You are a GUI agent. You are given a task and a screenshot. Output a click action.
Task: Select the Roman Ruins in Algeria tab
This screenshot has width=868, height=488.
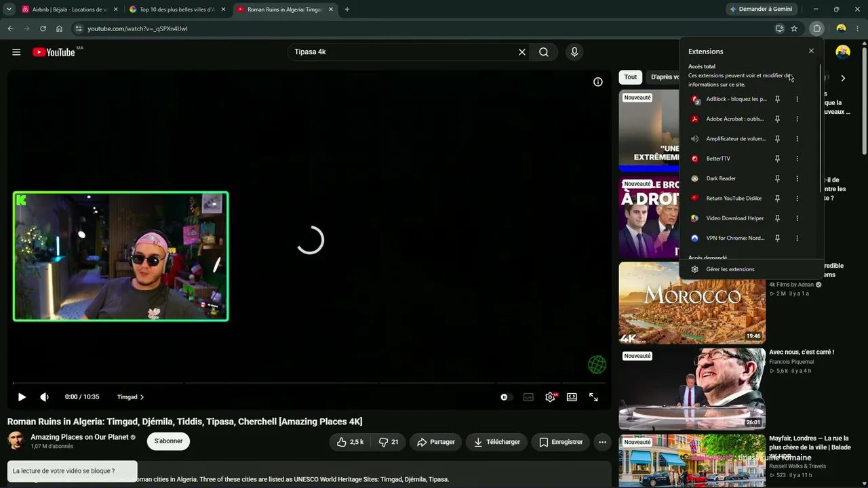(x=285, y=9)
